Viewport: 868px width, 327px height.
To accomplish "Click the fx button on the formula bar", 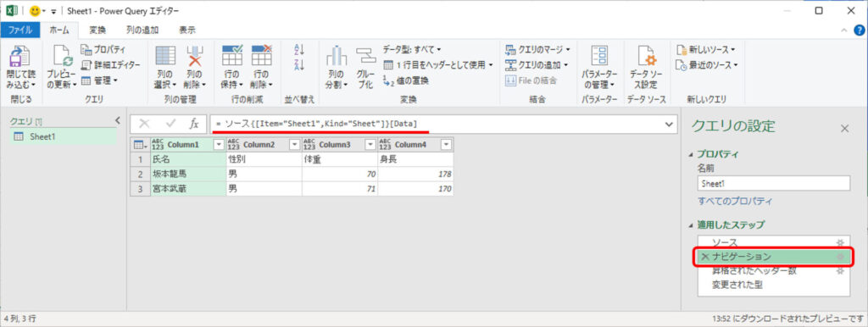I will coord(194,125).
